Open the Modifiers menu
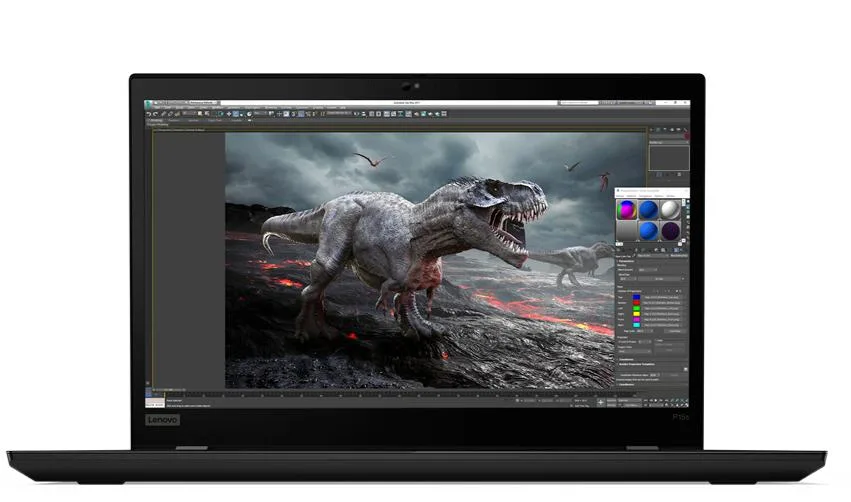Screen dimensions: 851x502 pos(218,107)
